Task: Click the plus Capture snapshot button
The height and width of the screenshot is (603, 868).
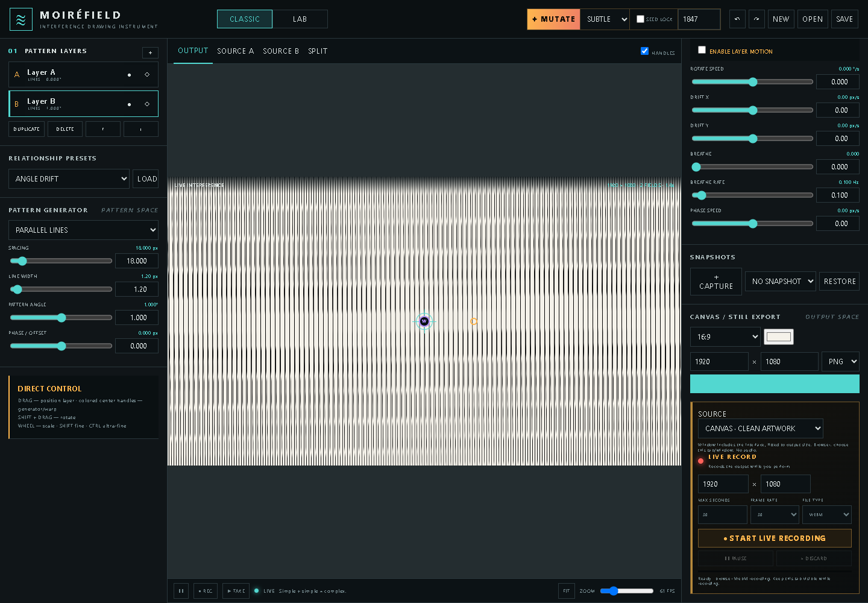Action: coord(716,282)
